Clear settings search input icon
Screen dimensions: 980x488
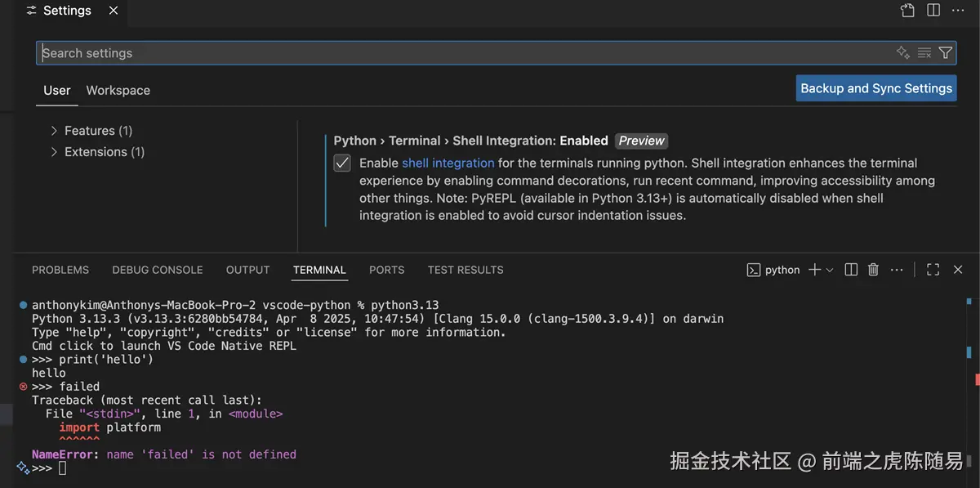point(924,53)
